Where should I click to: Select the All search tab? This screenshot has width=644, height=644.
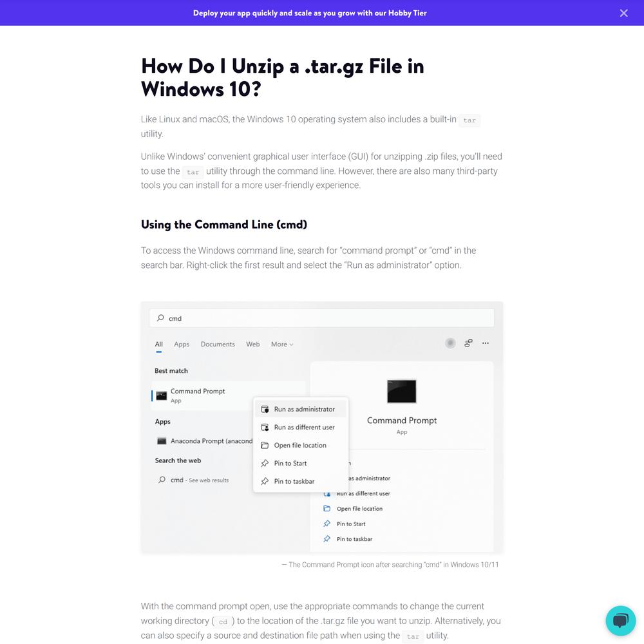tap(158, 344)
